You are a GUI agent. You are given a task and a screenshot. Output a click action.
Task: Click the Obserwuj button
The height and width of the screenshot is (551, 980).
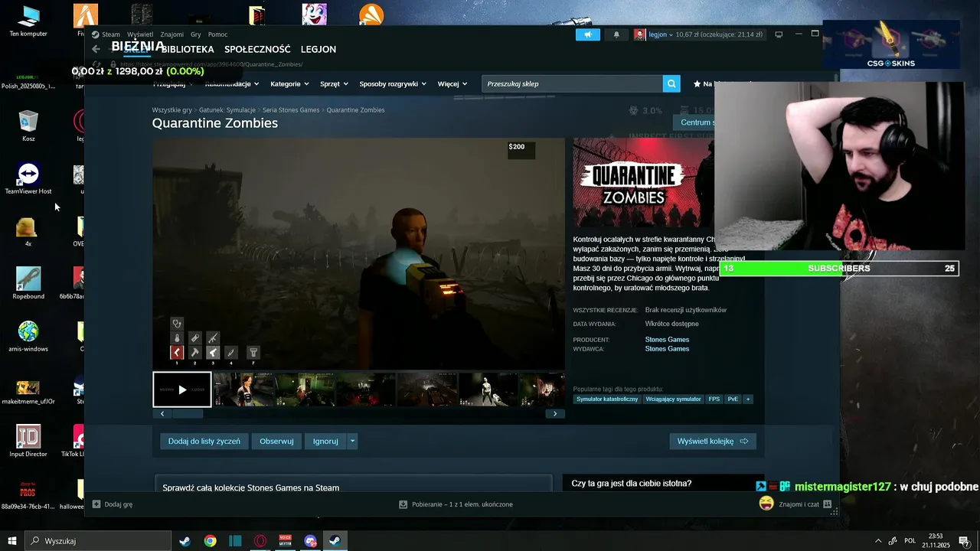tap(276, 441)
